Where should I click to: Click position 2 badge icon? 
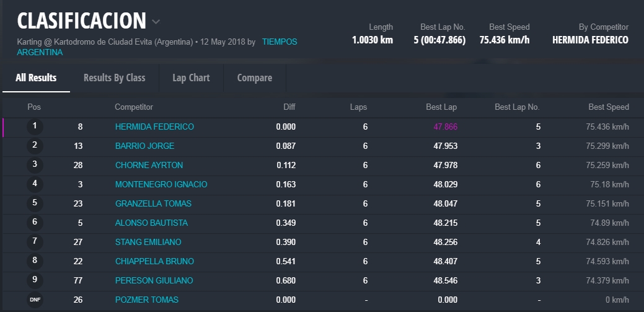click(35, 146)
